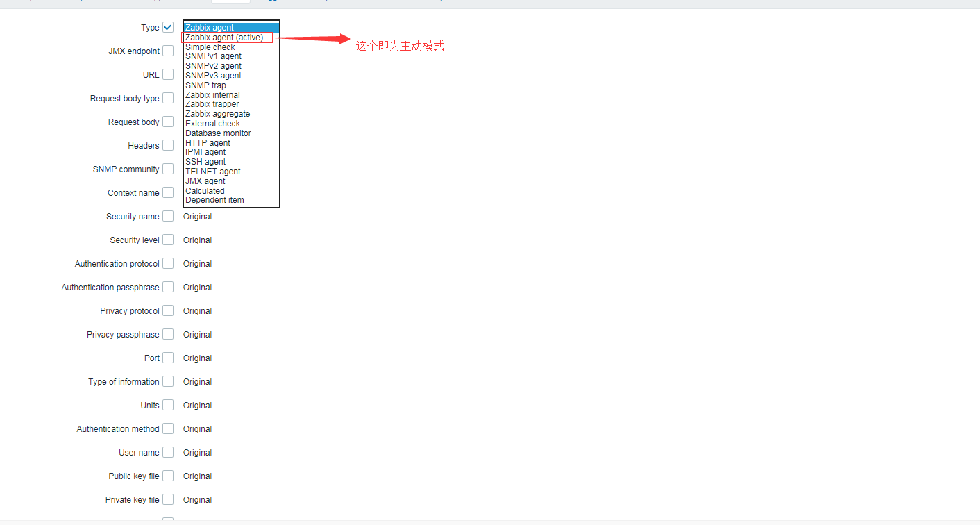Click Original value beside Authentication protocol

(197, 264)
